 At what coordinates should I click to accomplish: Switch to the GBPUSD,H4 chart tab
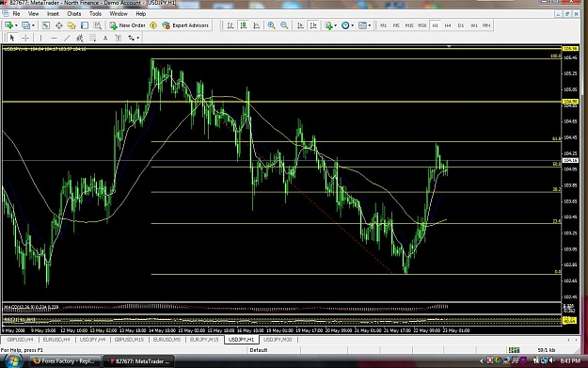click(x=20, y=340)
